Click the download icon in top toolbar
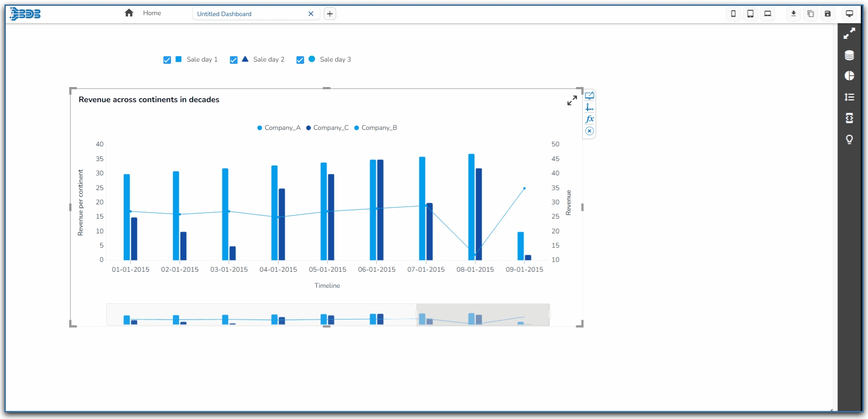 point(793,14)
